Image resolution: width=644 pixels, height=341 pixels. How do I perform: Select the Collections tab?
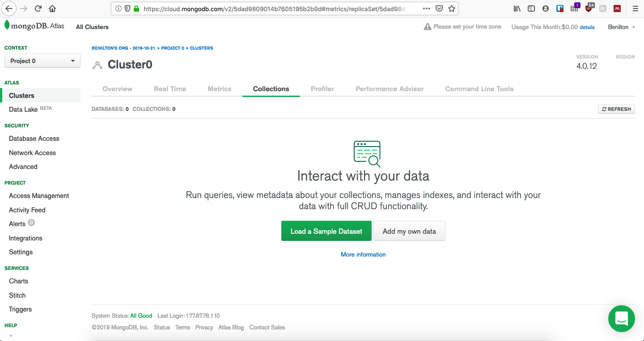point(271,88)
